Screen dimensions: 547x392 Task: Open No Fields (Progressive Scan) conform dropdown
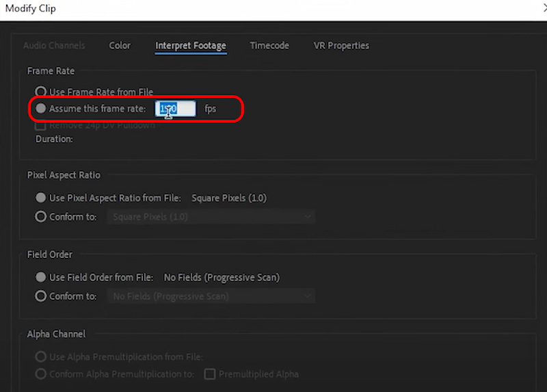click(x=211, y=296)
